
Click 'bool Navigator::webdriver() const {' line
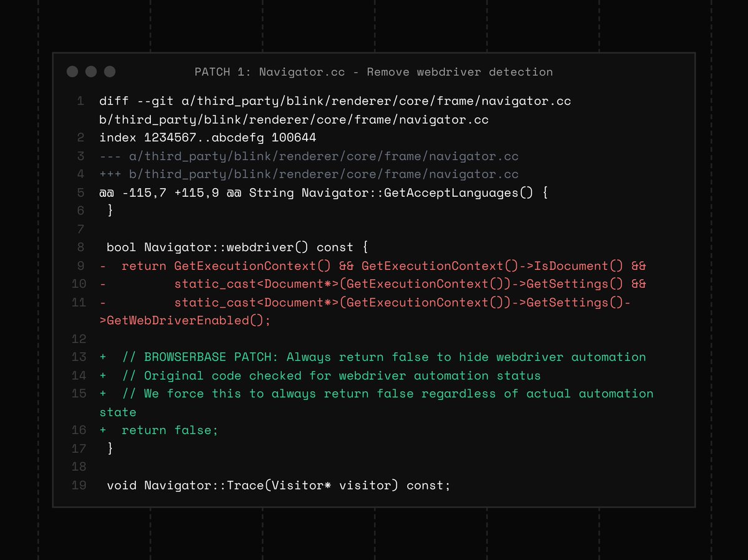pos(237,247)
